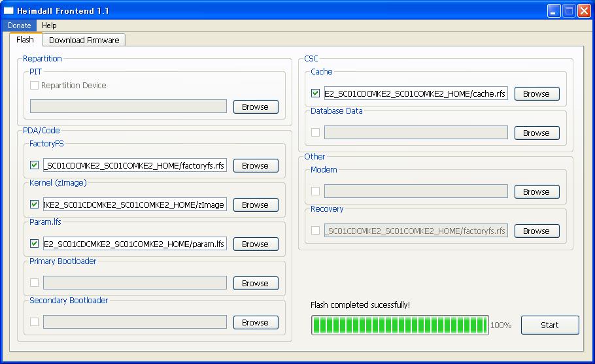The height and width of the screenshot is (364, 595).
Task: Click the Modem path field
Action: 416,191
